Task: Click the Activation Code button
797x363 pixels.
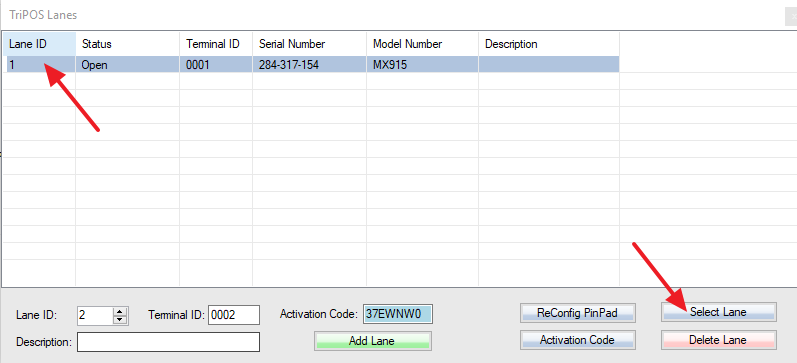Action: (577, 340)
